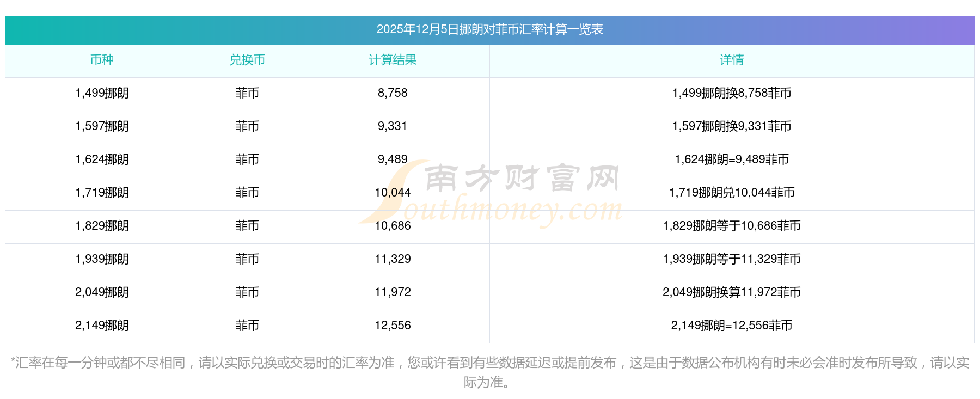Click the table title 2025年12月5日挪朗对菲币汇率计算一览表
The image size is (980, 399).
pos(489,29)
